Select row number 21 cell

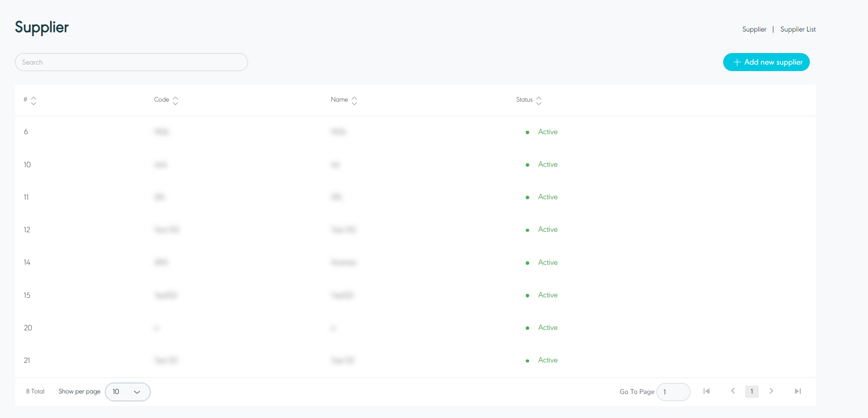27,360
